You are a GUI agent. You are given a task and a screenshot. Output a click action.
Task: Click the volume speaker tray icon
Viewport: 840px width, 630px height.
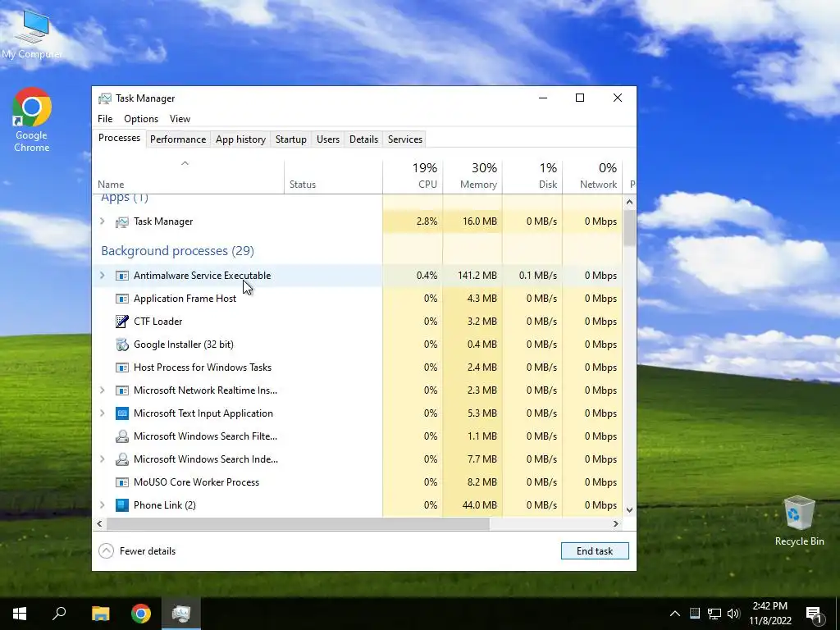pyautogui.click(x=733, y=614)
